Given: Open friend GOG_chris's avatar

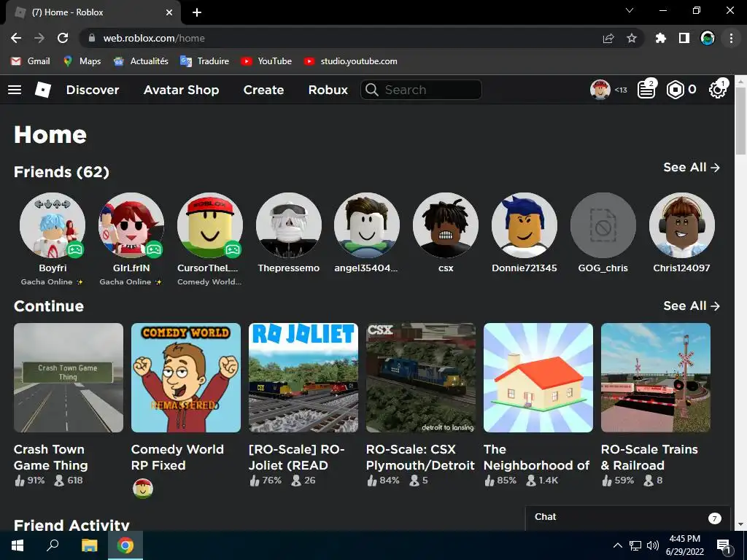Looking at the screenshot, I should point(603,225).
